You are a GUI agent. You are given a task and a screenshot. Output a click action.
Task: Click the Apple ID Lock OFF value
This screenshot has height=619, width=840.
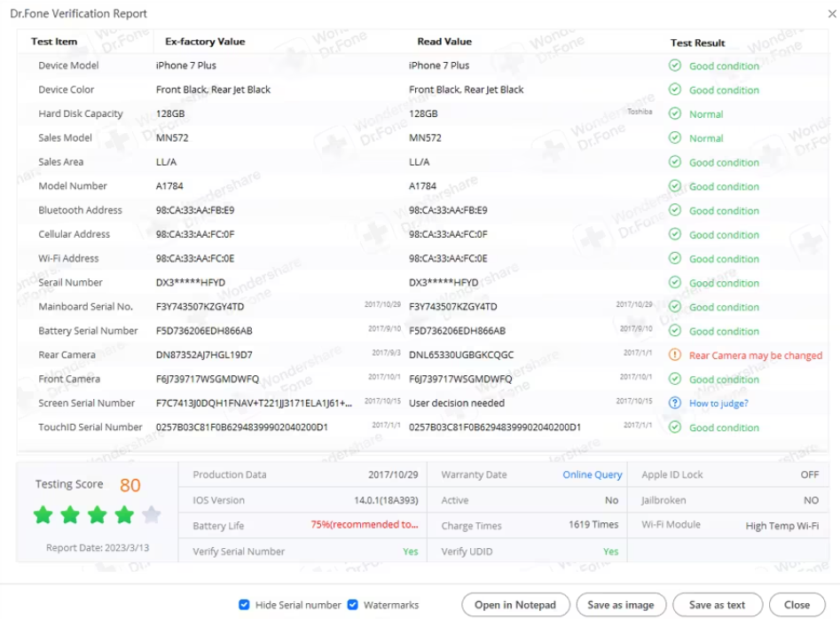click(x=810, y=474)
